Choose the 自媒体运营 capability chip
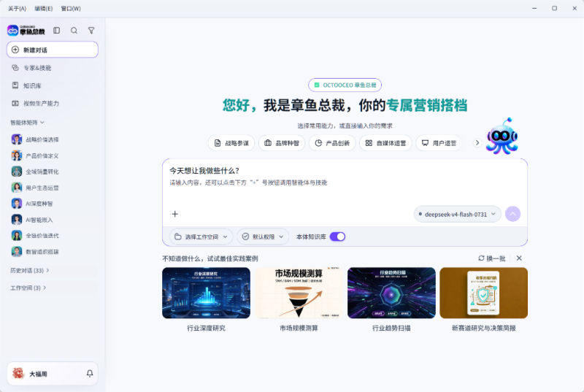Image resolution: width=584 pixels, height=392 pixels. tap(386, 143)
